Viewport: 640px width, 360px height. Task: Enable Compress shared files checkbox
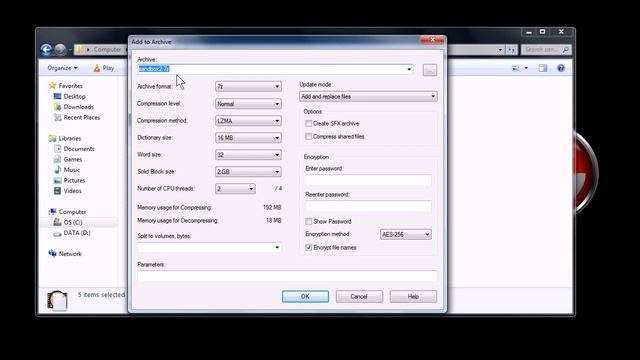[x=309, y=136]
